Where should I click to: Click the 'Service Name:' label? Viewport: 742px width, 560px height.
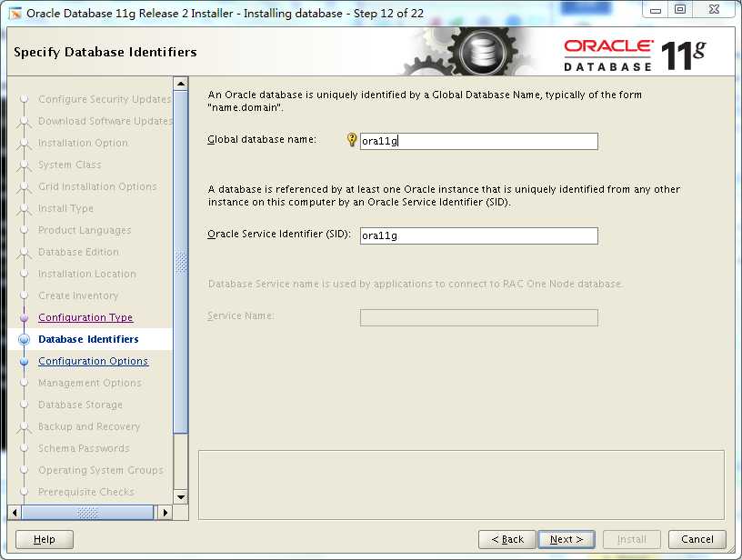[x=240, y=315]
